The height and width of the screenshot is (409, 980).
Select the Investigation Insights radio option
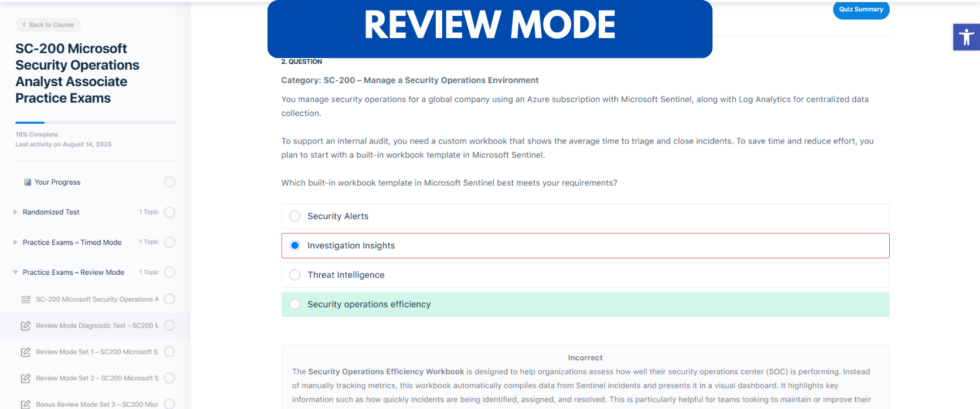295,246
